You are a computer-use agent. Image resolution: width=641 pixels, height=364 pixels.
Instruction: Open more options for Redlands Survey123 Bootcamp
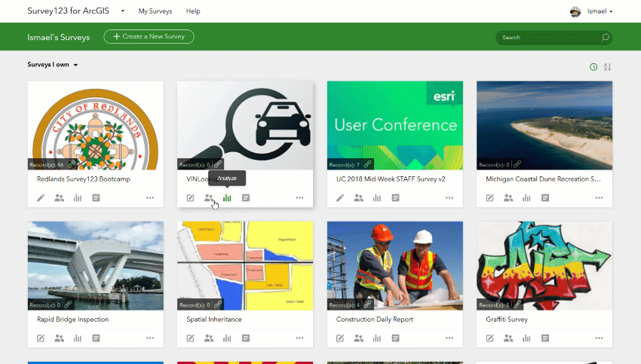(x=150, y=197)
